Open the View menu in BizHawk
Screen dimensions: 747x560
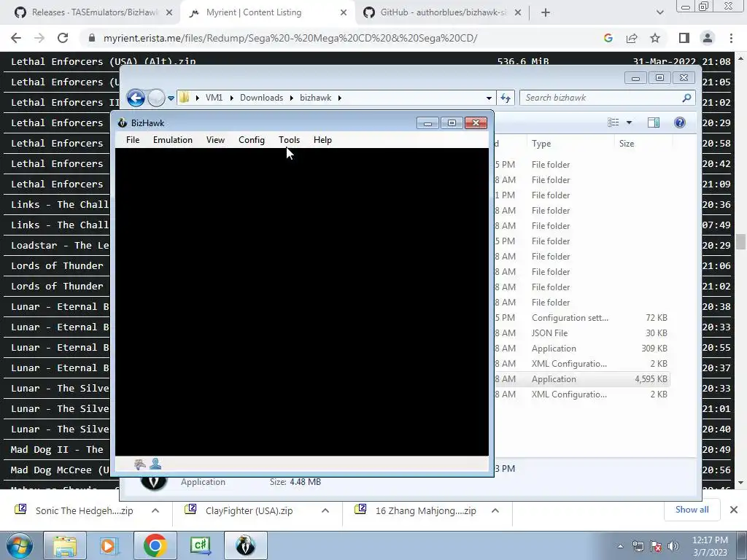[215, 140]
